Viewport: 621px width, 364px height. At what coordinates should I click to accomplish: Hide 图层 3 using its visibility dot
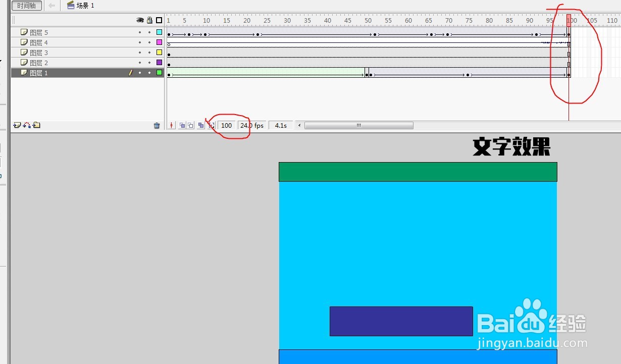pyautogui.click(x=140, y=53)
